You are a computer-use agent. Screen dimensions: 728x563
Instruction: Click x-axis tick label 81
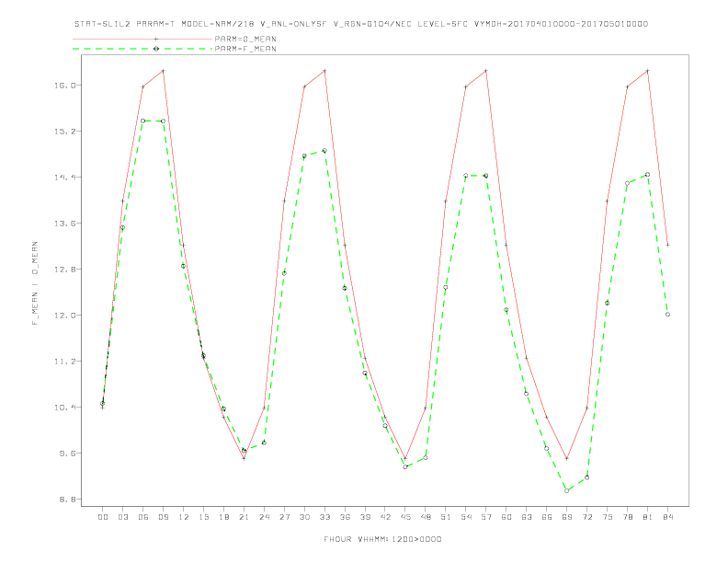[x=648, y=517]
